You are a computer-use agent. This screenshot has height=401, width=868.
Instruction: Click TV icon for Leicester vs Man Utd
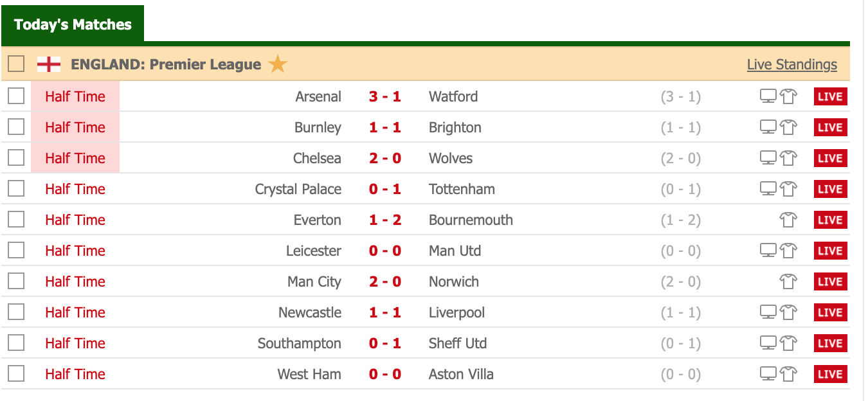(768, 251)
